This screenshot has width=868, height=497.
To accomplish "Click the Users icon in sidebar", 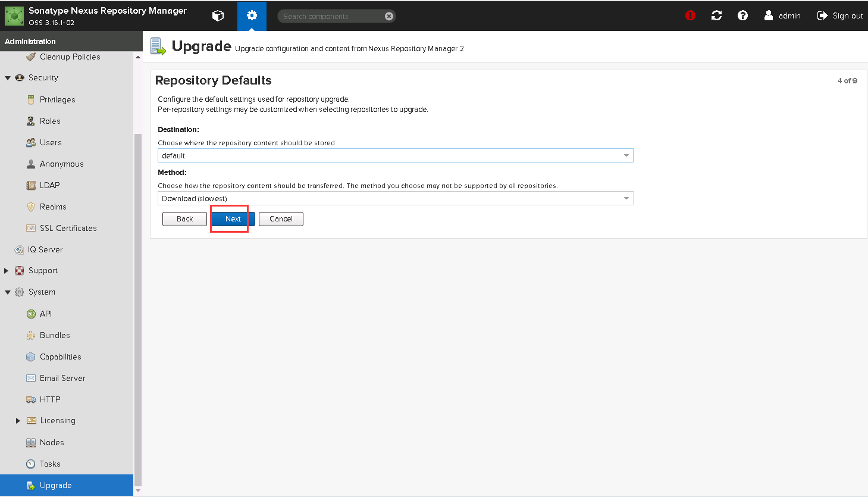I will point(31,142).
